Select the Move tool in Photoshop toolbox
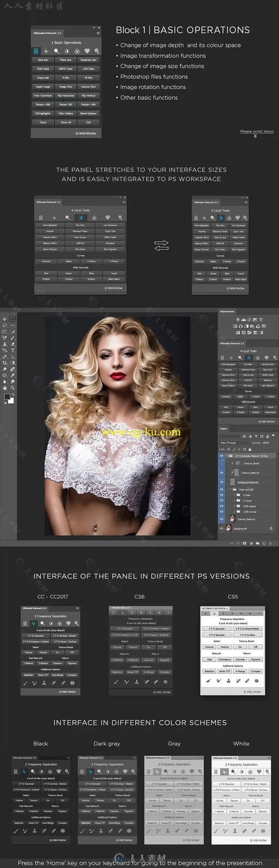The image size is (279, 868). coord(4,319)
